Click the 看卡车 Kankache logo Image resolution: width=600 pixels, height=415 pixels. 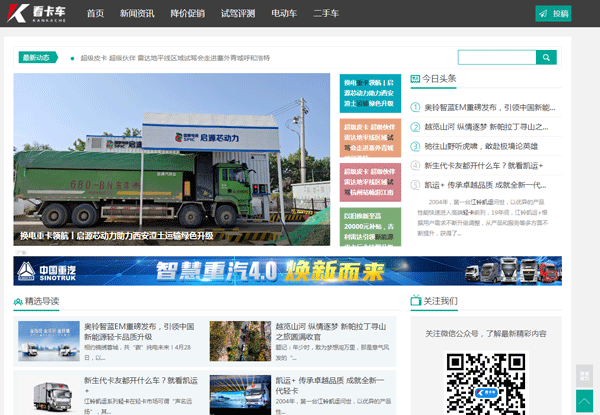tap(36, 13)
